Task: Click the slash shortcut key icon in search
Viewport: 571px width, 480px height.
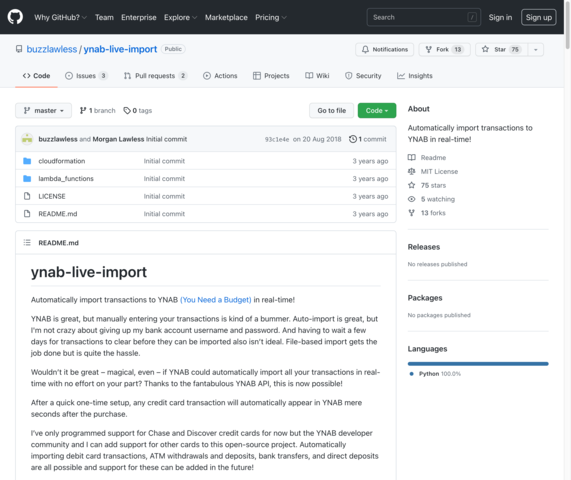Action: [x=472, y=17]
